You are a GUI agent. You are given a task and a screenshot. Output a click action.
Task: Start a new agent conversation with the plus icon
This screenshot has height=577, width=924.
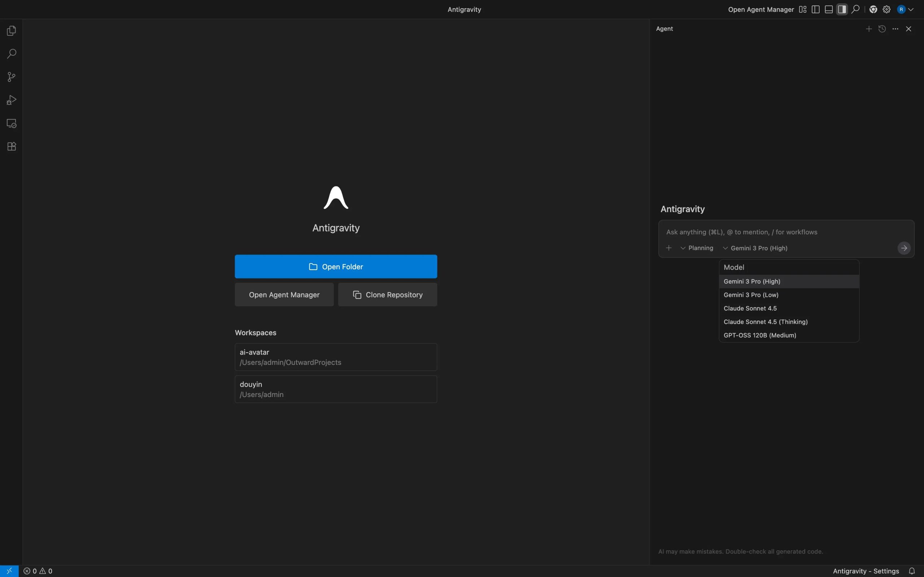[x=869, y=29]
